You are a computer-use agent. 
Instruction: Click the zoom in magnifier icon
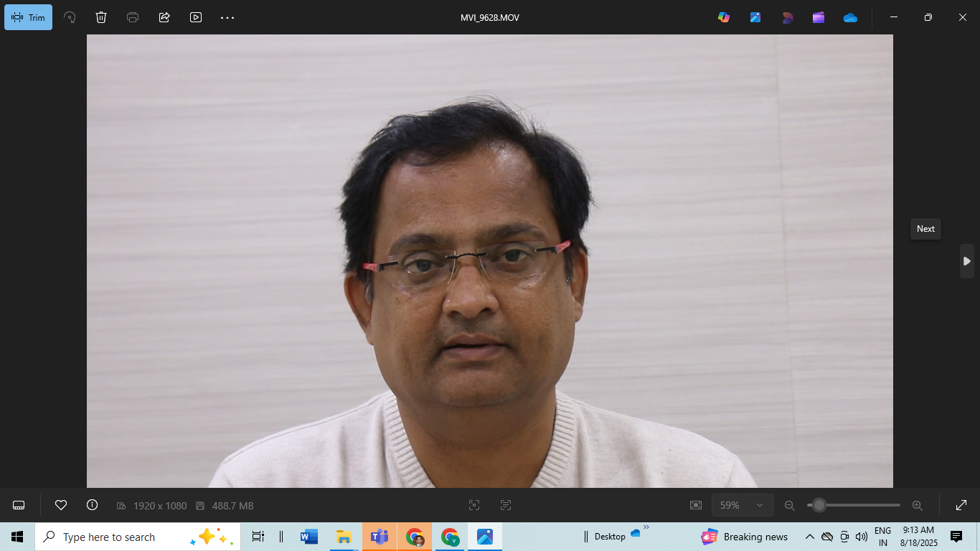(917, 505)
